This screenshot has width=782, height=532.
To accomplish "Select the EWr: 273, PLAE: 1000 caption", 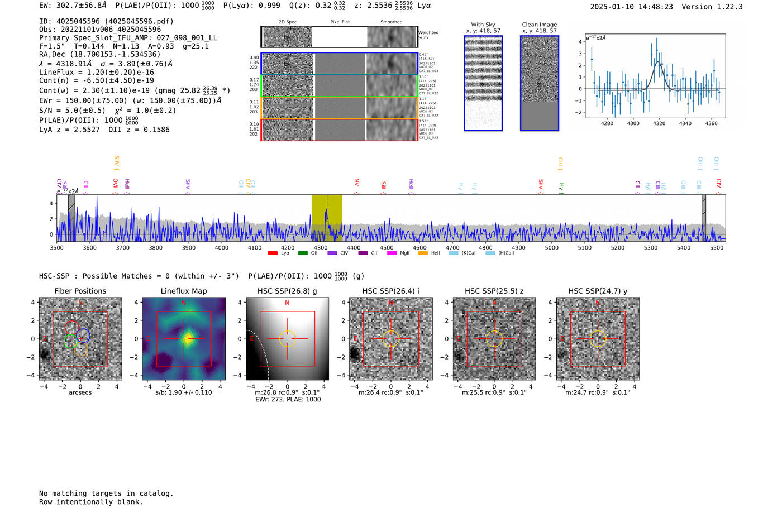I will click(x=288, y=400).
